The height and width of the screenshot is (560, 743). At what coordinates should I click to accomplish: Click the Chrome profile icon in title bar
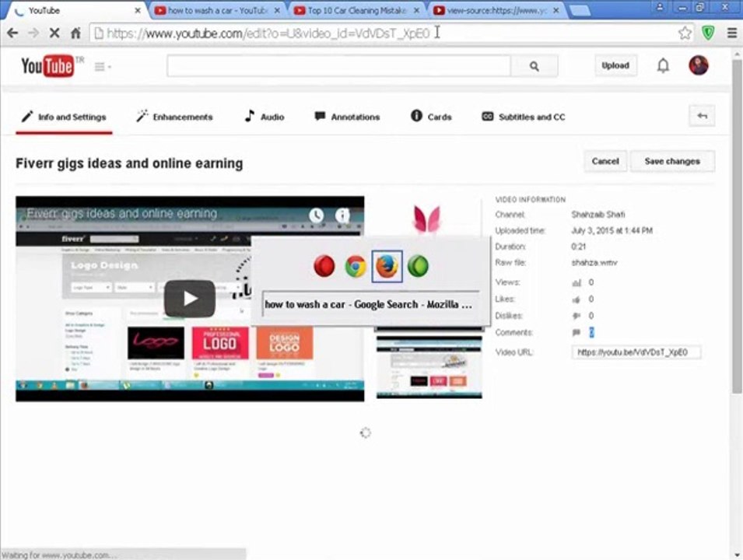point(660,7)
